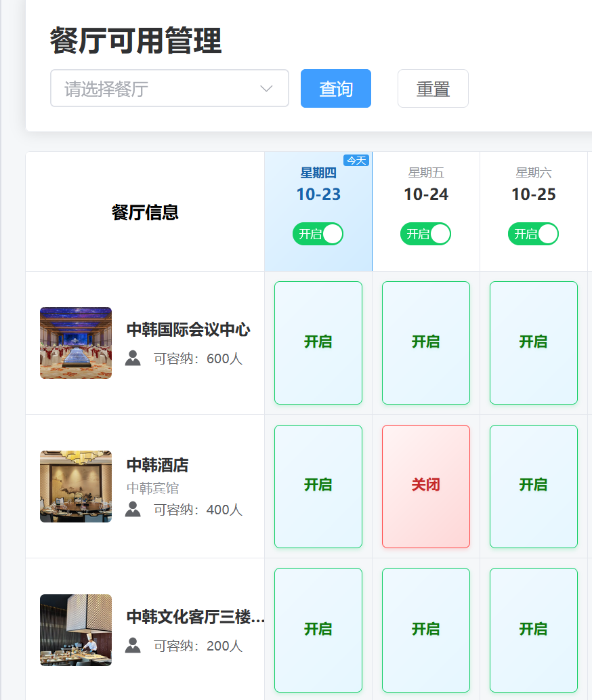Click the 今天 badge on Thursday column
592x700 pixels.
pyautogui.click(x=356, y=161)
